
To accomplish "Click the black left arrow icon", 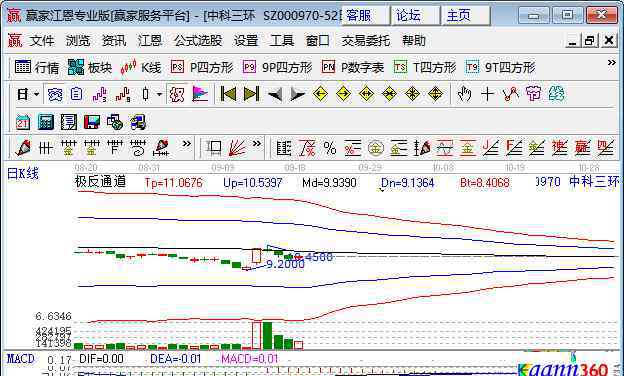I will 275,94.
